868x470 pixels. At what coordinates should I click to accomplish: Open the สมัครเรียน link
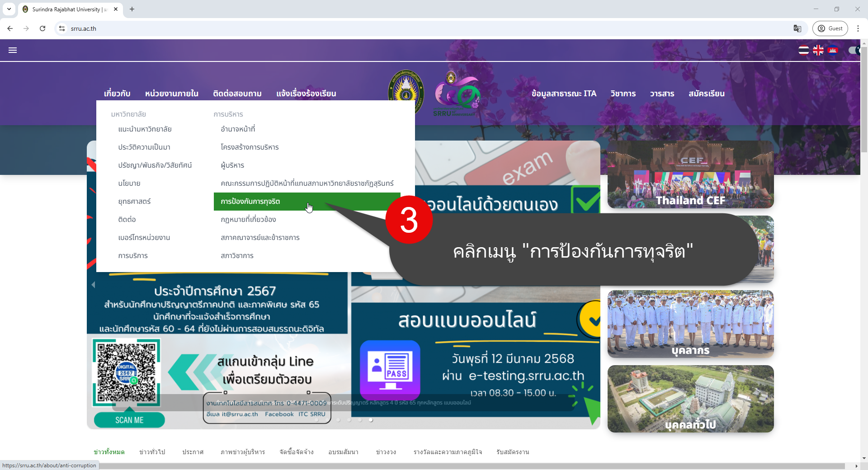pyautogui.click(x=706, y=94)
